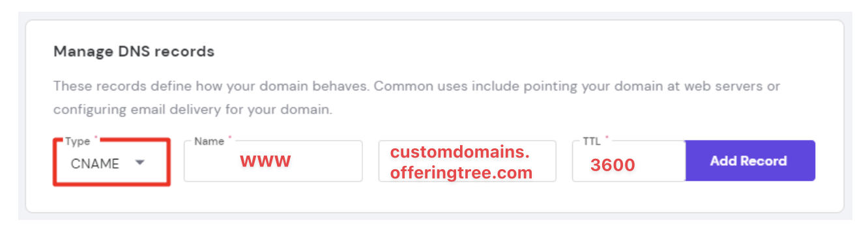The height and width of the screenshot is (246, 868).
Task: Click the offeringtree.com line of target value
Action: (x=461, y=173)
